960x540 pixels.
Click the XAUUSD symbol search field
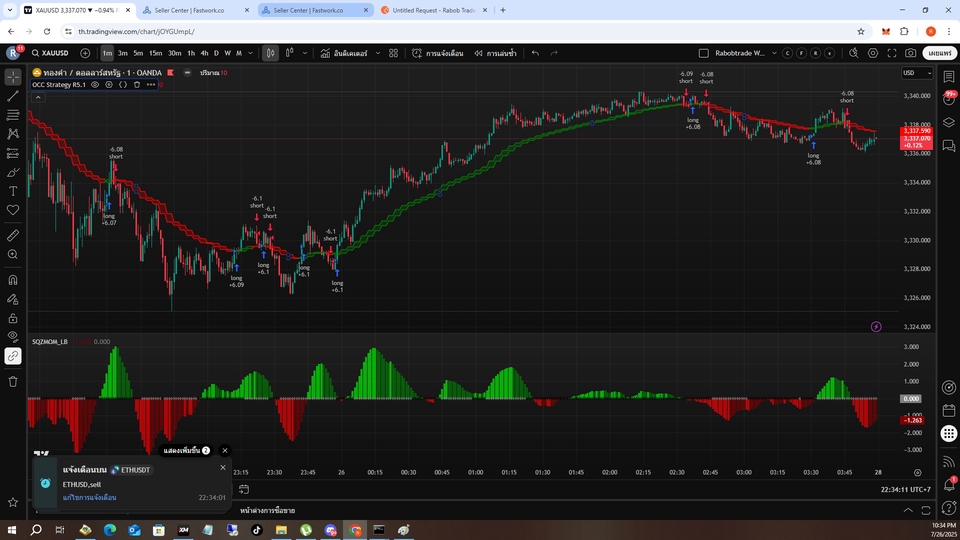(50, 53)
